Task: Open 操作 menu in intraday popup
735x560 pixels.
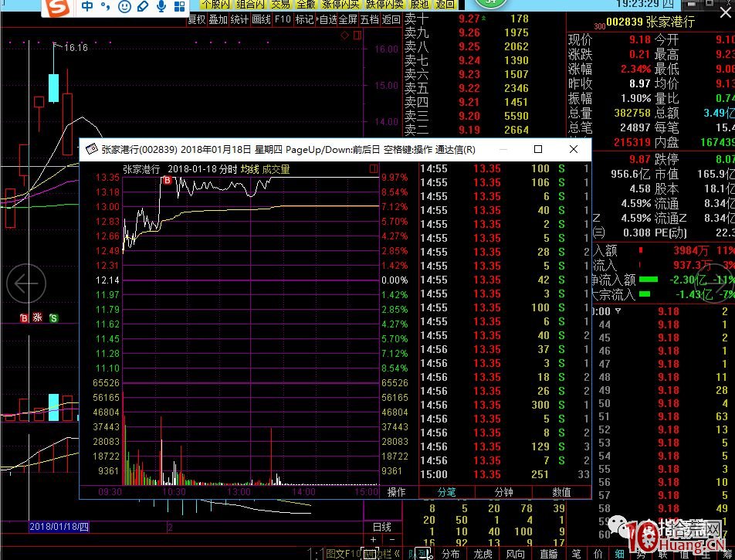Action: click(396, 492)
